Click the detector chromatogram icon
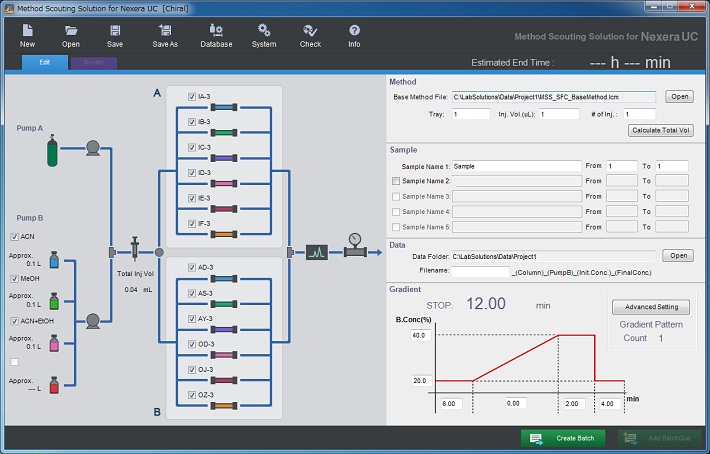The height and width of the screenshot is (454, 710). pyautogui.click(x=317, y=253)
